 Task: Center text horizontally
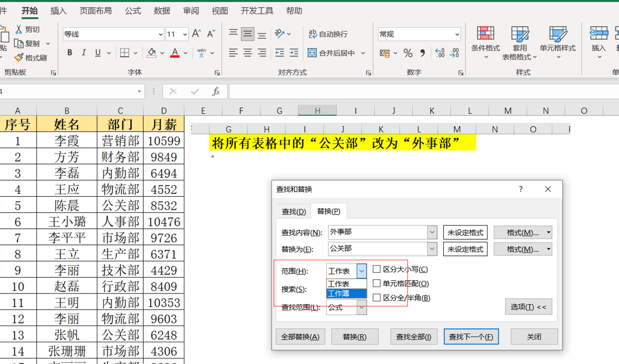(247, 53)
